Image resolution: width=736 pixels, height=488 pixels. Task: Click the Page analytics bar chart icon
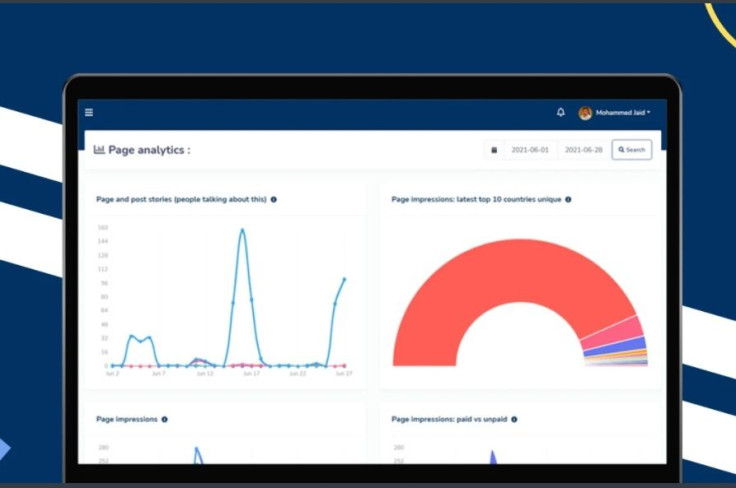[x=99, y=150]
